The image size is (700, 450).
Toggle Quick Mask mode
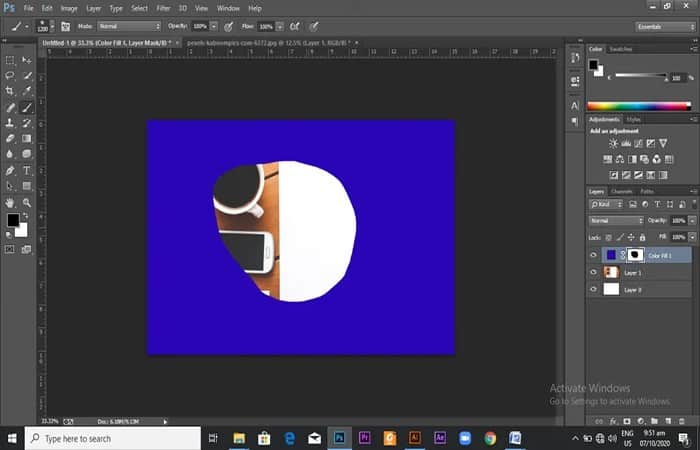point(10,250)
